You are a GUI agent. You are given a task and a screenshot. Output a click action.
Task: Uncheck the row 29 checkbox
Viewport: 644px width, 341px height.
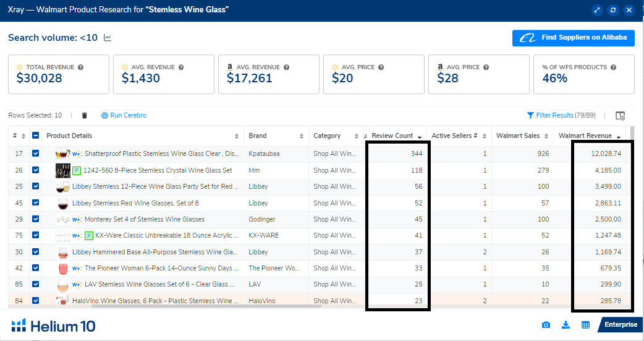click(35, 219)
